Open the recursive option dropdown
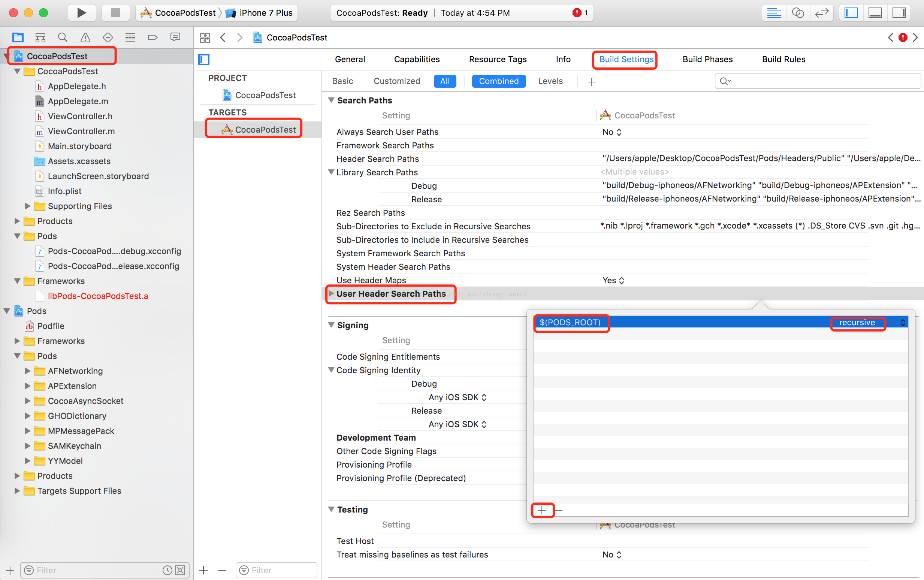 [x=903, y=322]
